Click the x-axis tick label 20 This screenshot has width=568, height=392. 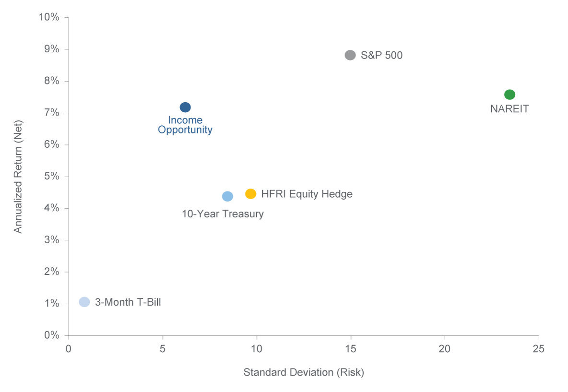click(x=445, y=349)
